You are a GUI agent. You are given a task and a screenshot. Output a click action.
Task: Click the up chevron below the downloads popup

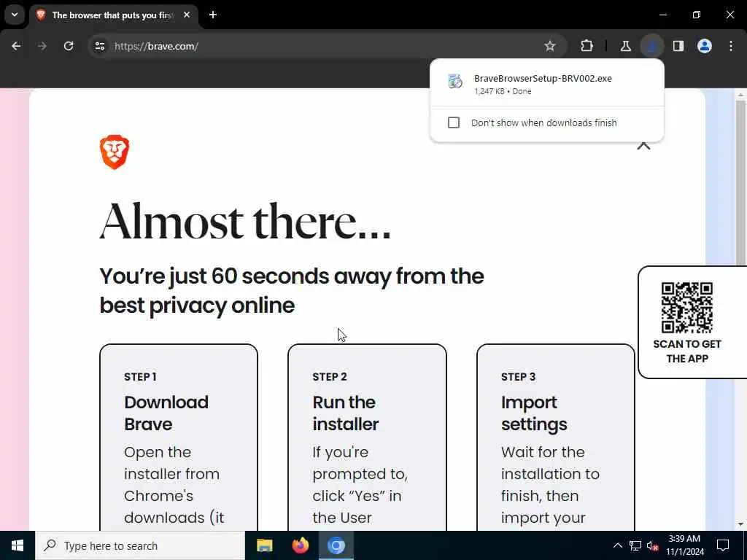[x=643, y=146]
